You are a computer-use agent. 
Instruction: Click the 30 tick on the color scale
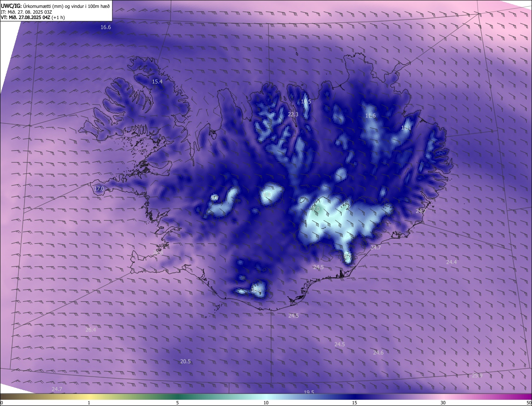click(443, 403)
